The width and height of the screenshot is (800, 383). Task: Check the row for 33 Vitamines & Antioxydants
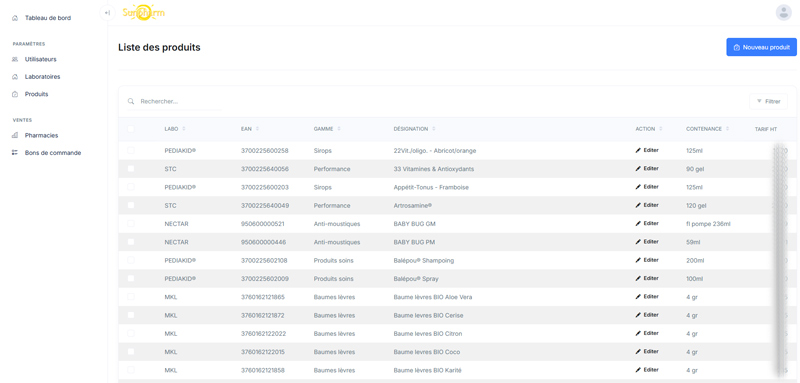point(131,168)
